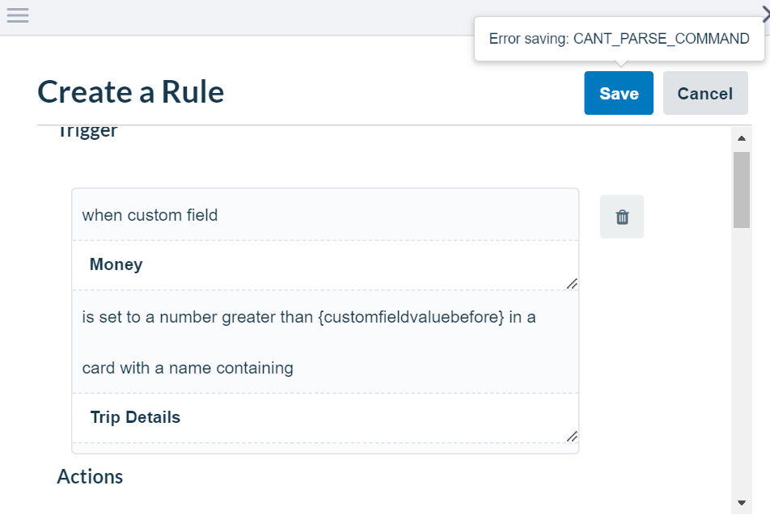Click the Create a Rule title

point(131,92)
